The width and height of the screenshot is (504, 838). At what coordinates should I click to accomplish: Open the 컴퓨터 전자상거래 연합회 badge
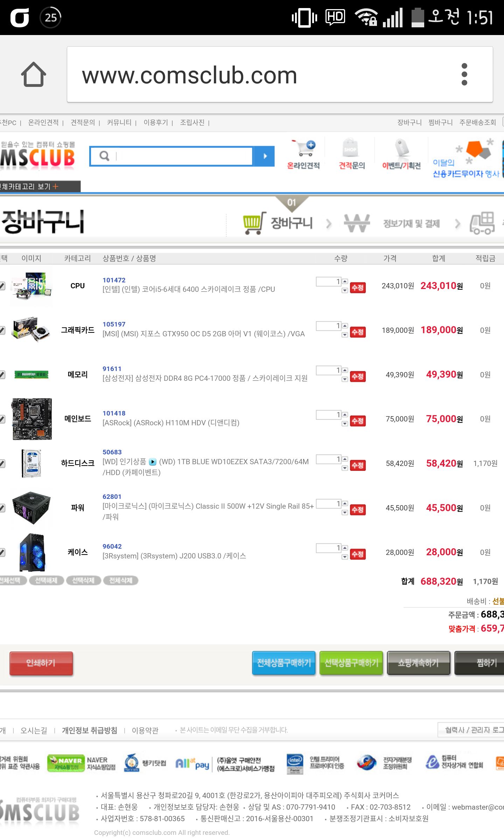pos(454,762)
